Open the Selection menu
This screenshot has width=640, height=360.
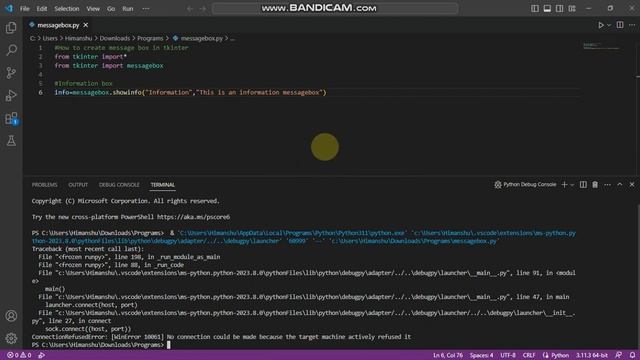(x=67, y=9)
